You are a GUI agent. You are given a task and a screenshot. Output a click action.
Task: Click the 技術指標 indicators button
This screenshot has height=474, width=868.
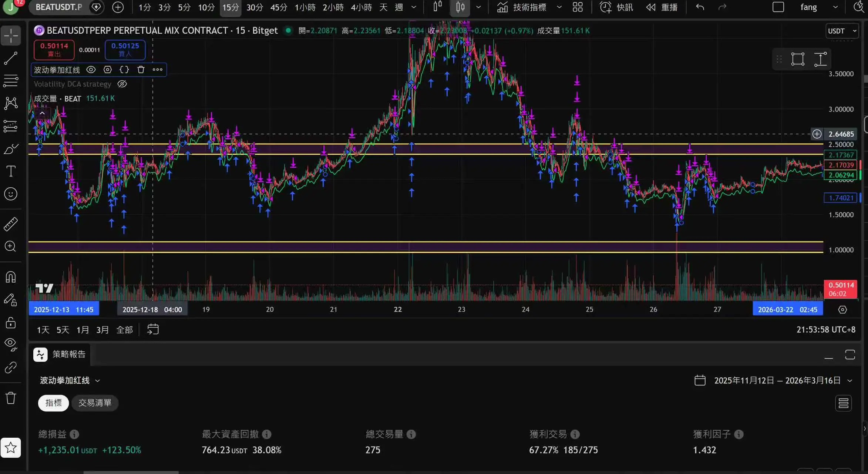tap(522, 7)
